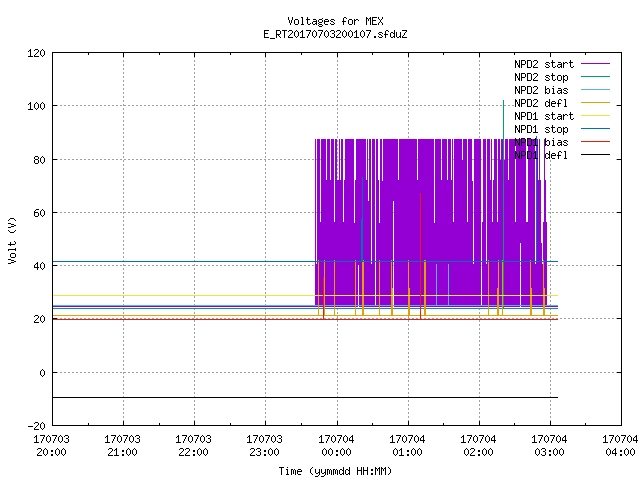
Task: Click the x-axis tick 170703 21:00
Action: coord(122,446)
